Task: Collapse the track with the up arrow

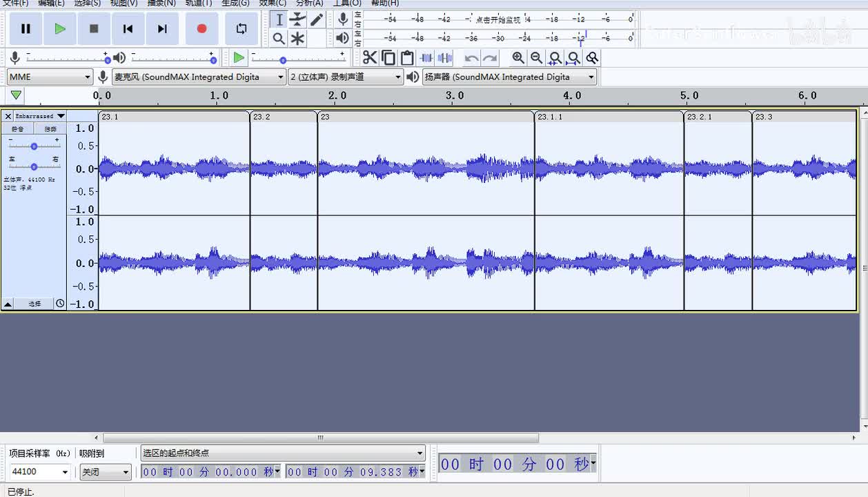Action: tap(8, 304)
